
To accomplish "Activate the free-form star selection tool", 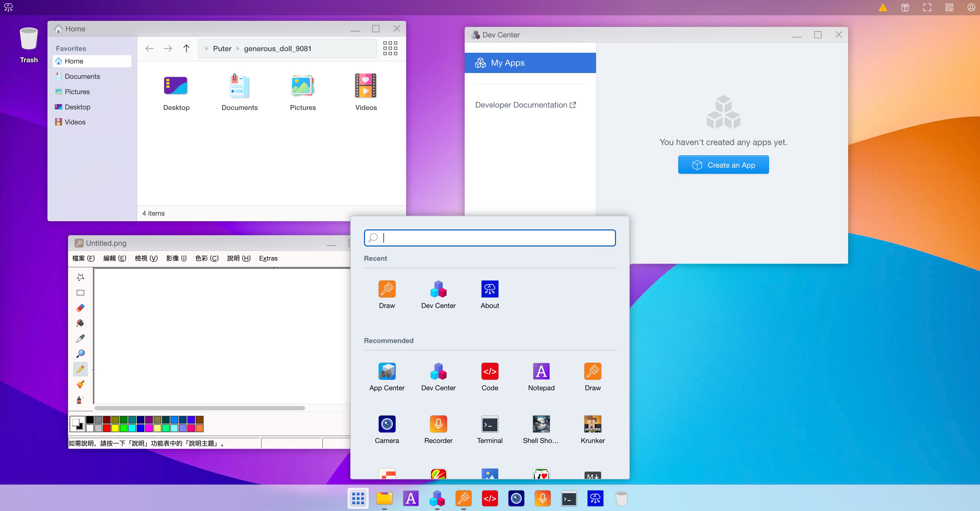I will tap(80, 277).
